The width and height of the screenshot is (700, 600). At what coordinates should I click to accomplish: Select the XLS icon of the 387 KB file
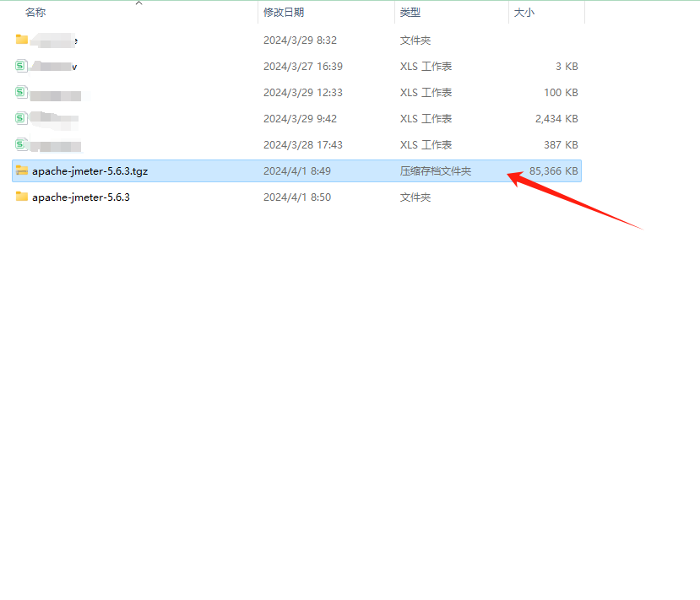[x=22, y=144]
